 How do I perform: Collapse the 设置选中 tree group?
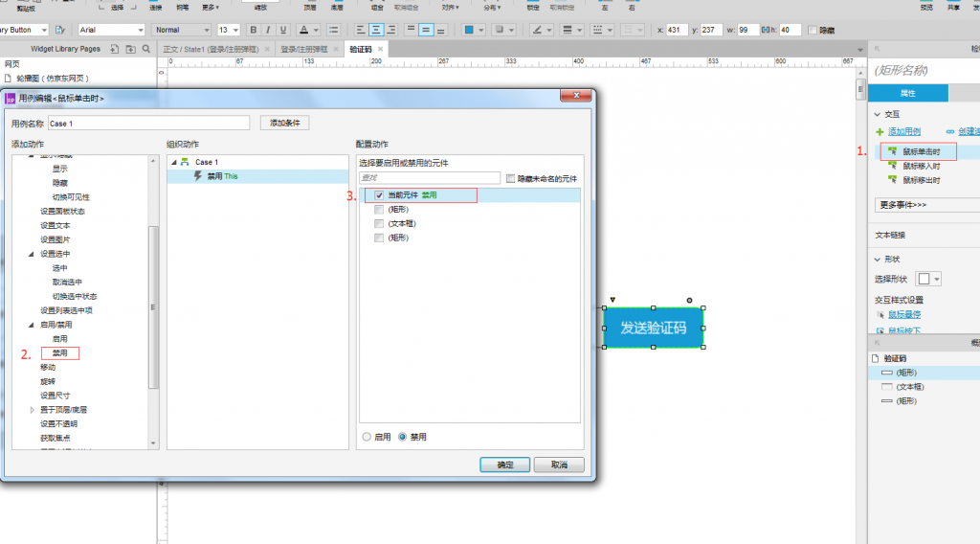point(32,254)
